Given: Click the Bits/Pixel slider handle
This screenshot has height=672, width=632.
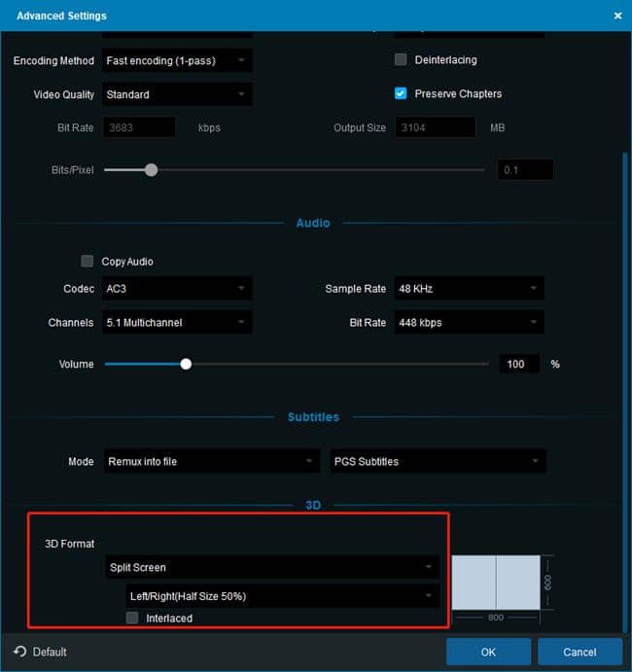Looking at the screenshot, I should (151, 170).
